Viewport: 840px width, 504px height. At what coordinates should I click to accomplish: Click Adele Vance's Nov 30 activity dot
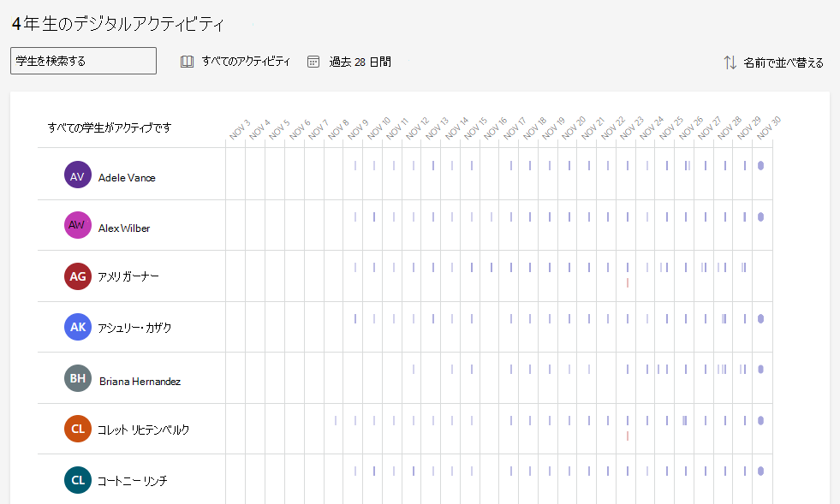point(760,165)
